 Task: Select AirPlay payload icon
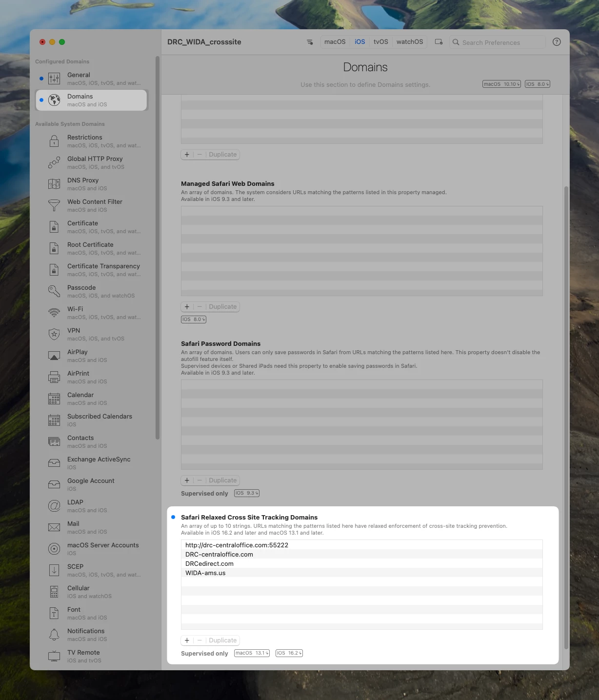click(x=54, y=356)
